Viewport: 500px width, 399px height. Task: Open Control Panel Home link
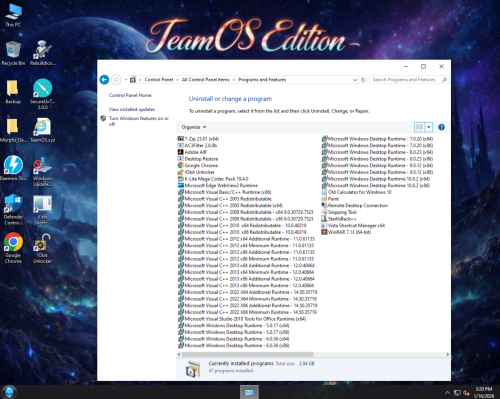click(130, 95)
